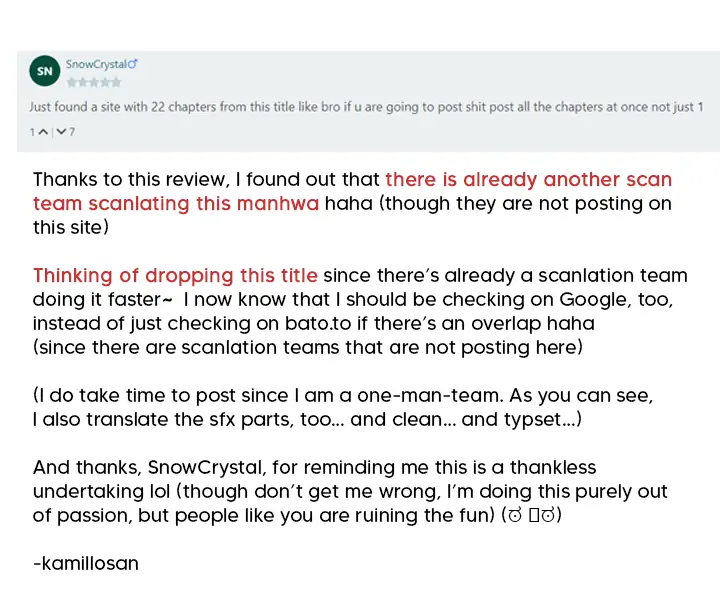Screen dimensions: 720x602
Task: Click the -kamillosan signature
Action: pyautogui.click(x=85, y=563)
